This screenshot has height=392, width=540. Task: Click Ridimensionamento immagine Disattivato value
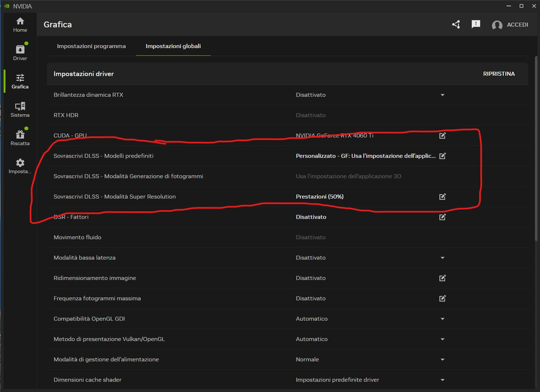310,278
